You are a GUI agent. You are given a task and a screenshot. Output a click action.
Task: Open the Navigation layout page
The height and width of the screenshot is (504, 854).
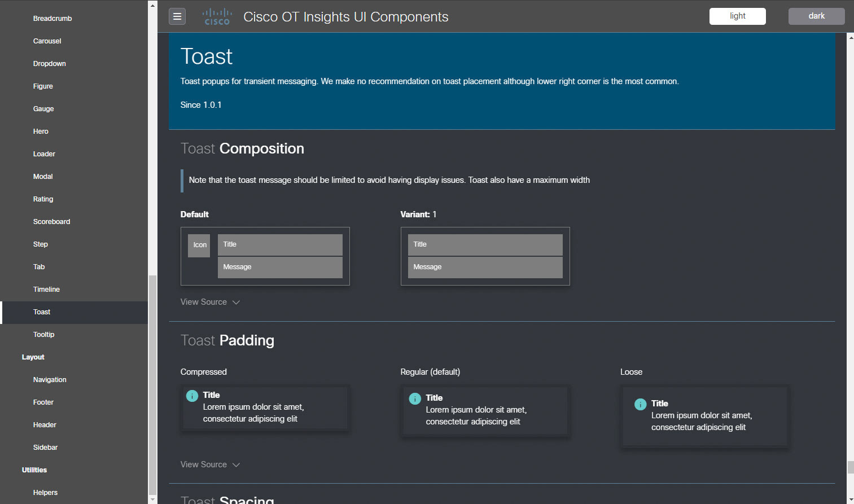click(50, 380)
